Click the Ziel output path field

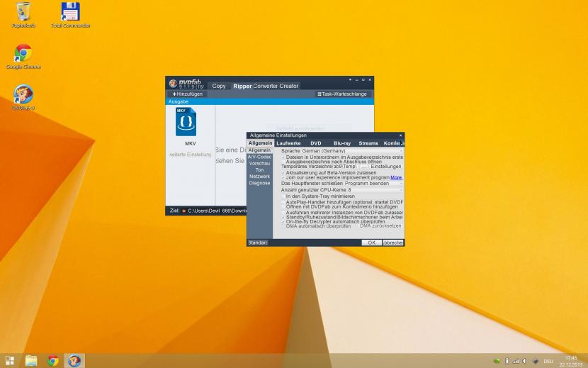[x=217, y=211]
